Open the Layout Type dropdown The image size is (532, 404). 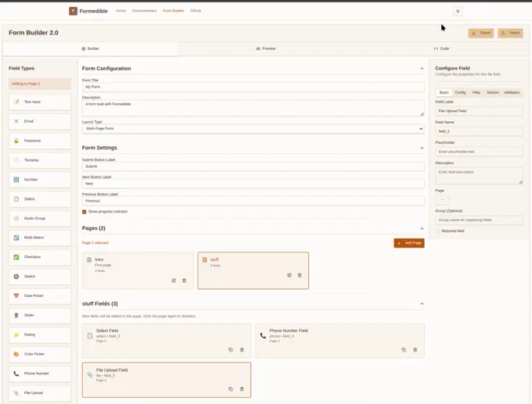pyautogui.click(x=253, y=129)
